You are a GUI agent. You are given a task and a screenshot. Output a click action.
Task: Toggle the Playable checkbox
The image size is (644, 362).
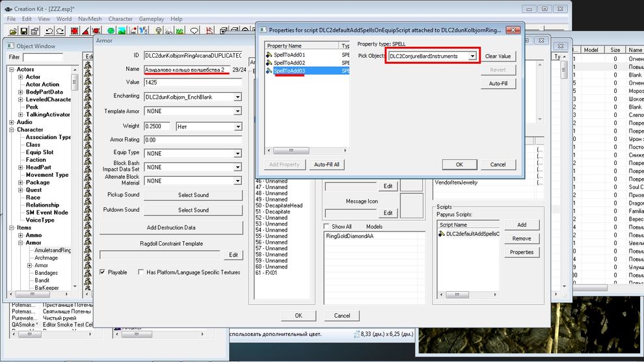[x=102, y=272]
